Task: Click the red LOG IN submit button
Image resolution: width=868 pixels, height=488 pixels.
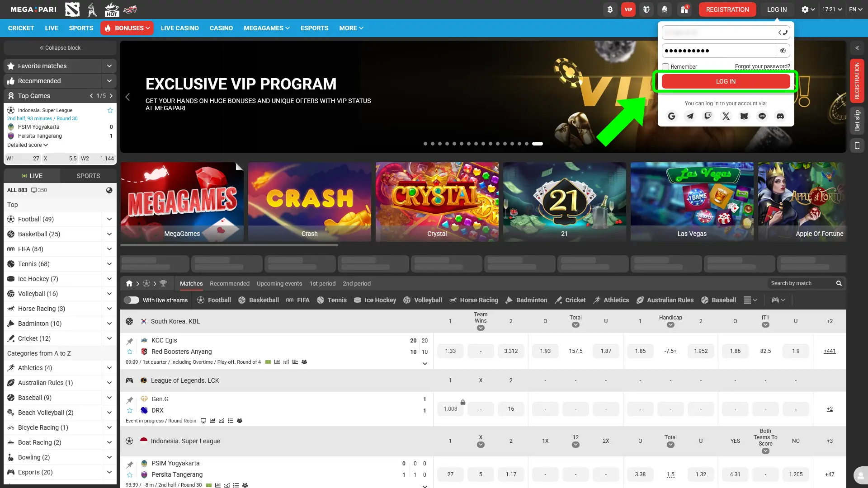Action: click(x=726, y=81)
